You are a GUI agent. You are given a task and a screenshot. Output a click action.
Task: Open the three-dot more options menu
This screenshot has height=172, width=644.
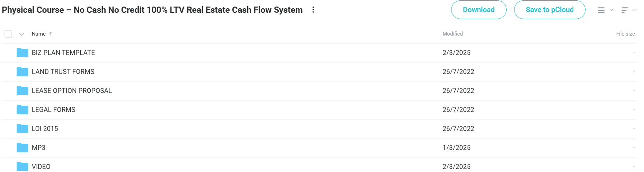click(313, 10)
